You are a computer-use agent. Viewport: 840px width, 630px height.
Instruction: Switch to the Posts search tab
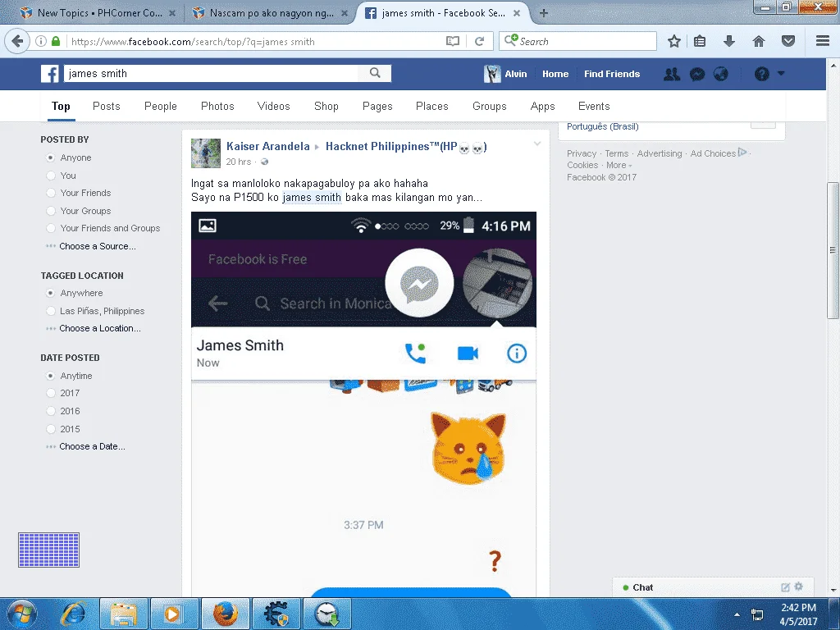click(x=106, y=106)
